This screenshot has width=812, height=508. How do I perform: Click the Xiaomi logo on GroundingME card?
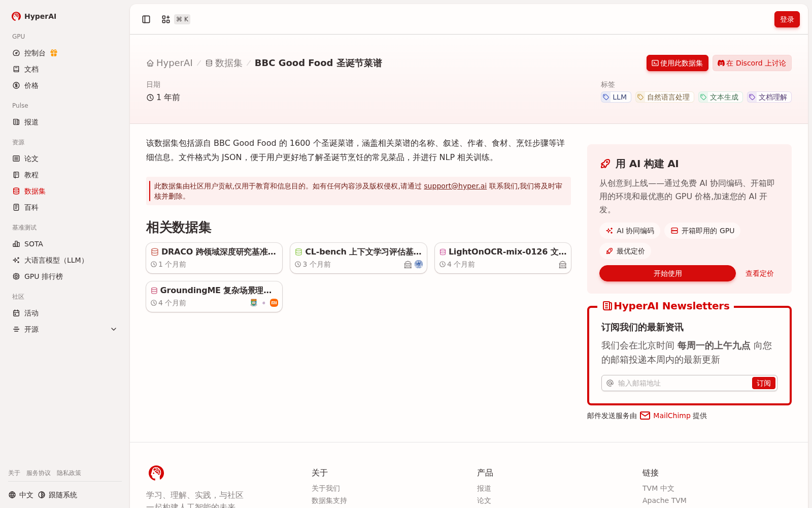(274, 303)
